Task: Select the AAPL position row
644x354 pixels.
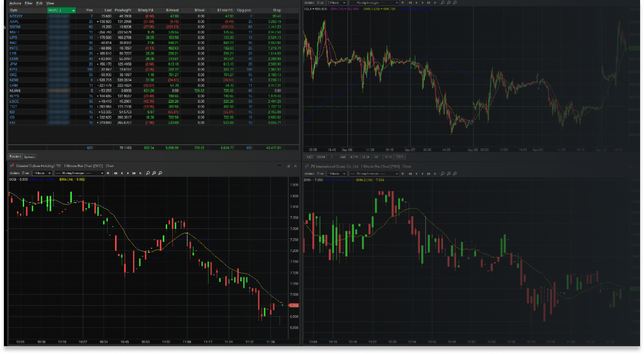Action: [x=153, y=22]
